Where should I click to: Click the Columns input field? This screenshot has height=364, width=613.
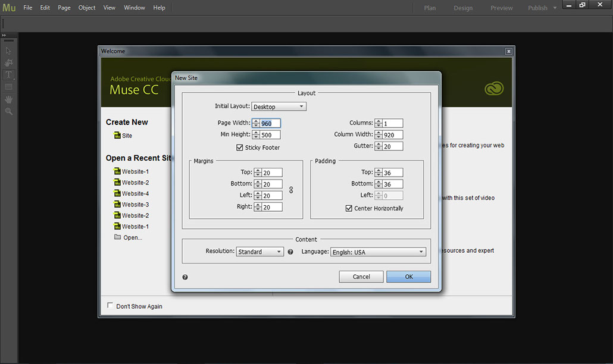[393, 124]
